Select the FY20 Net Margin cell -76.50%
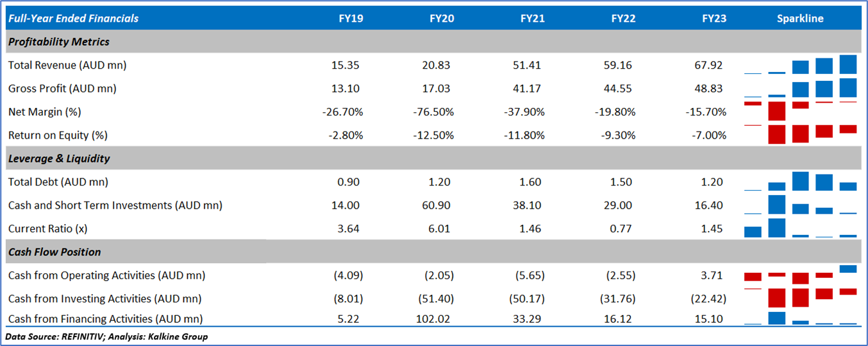The width and height of the screenshot is (868, 346). [433, 112]
